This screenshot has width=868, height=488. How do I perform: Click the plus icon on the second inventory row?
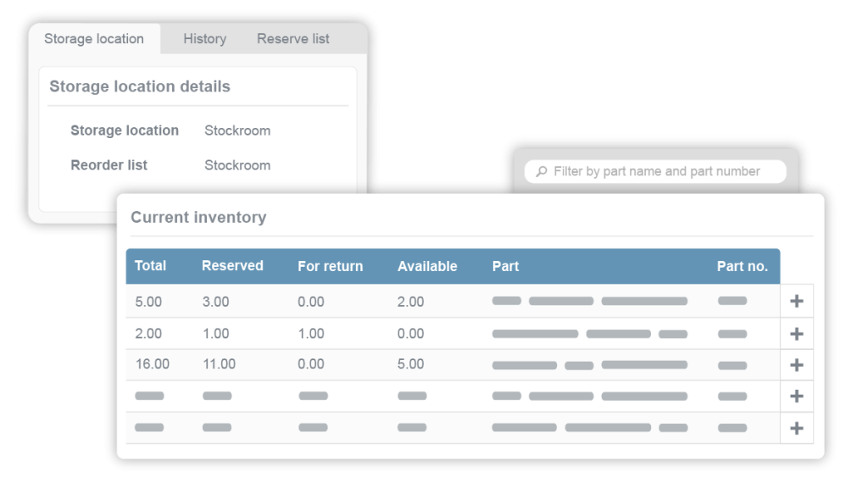pyautogui.click(x=796, y=333)
